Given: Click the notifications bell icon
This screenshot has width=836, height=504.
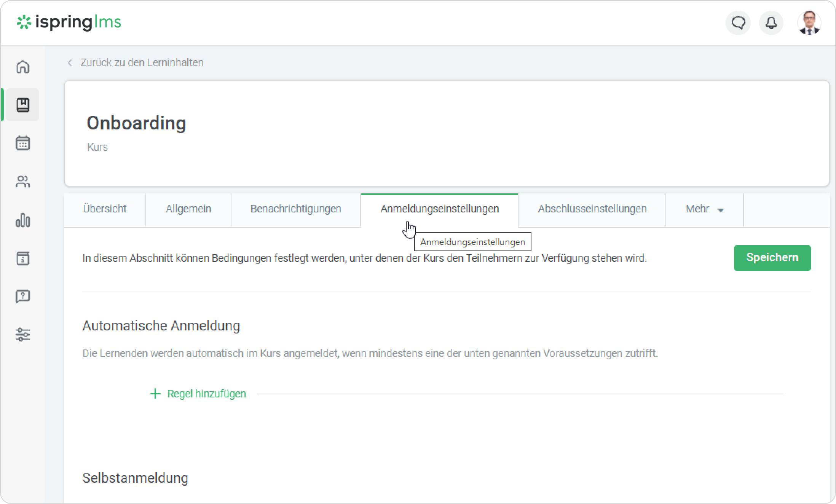Looking at the screenshot, I should point(771,23).
